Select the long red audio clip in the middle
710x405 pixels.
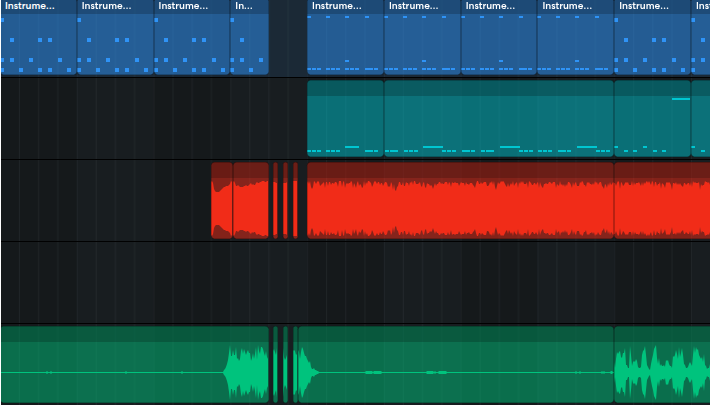tap(460, 200)
